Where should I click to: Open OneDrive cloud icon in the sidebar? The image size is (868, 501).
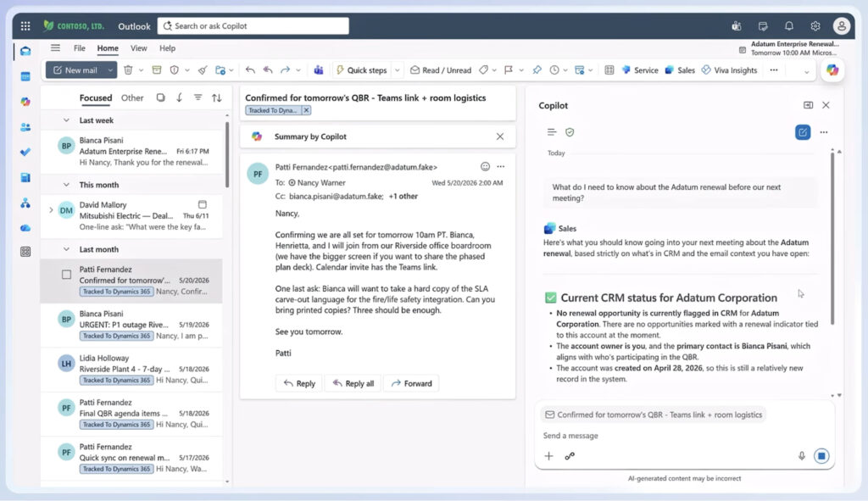click(25, 227)
